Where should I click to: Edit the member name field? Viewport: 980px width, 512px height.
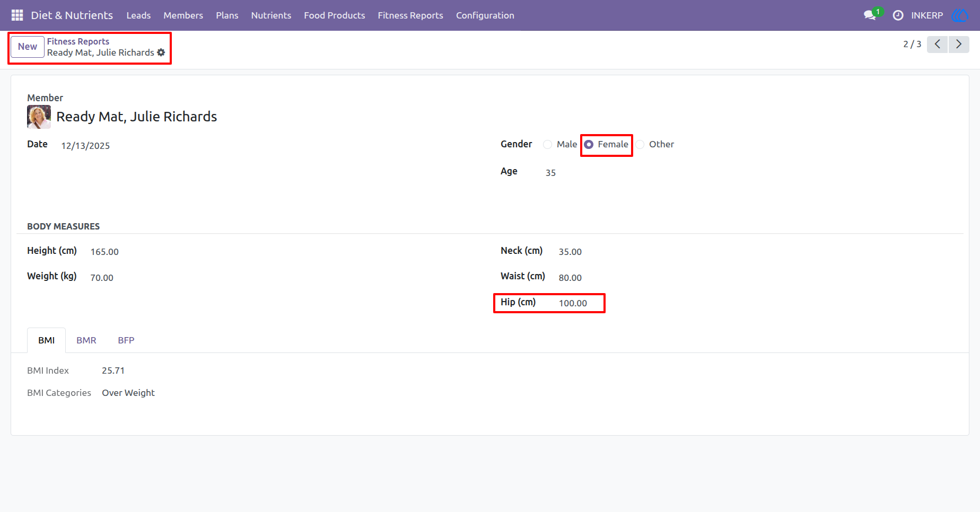(x=137, y=117)
